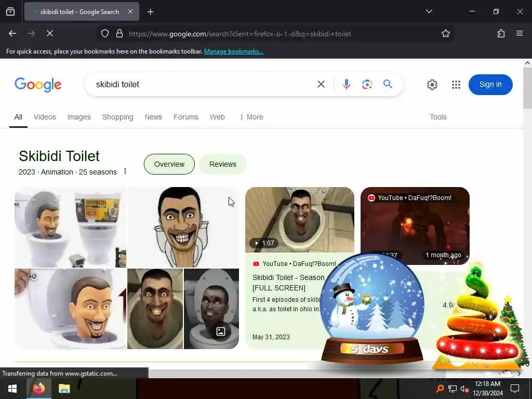This screenshot has width=532, height=399.
Task: Open Windows Start menu
Action: 12,389
